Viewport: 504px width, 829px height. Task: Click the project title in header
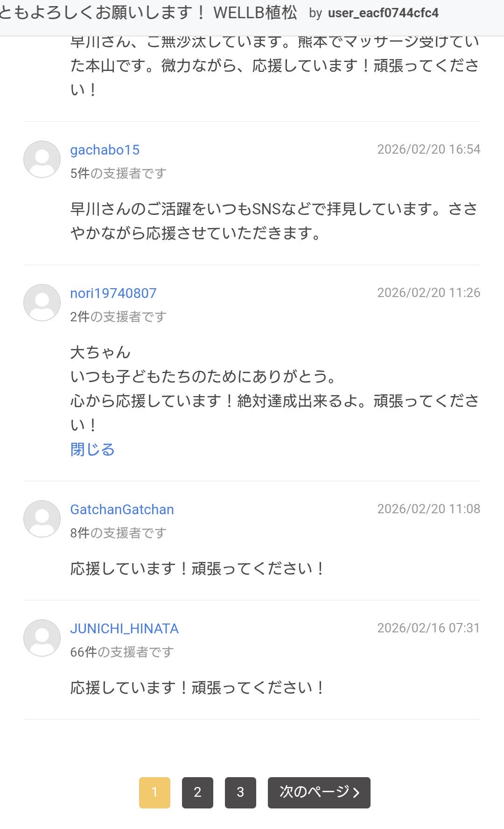(x=148, y=13)
